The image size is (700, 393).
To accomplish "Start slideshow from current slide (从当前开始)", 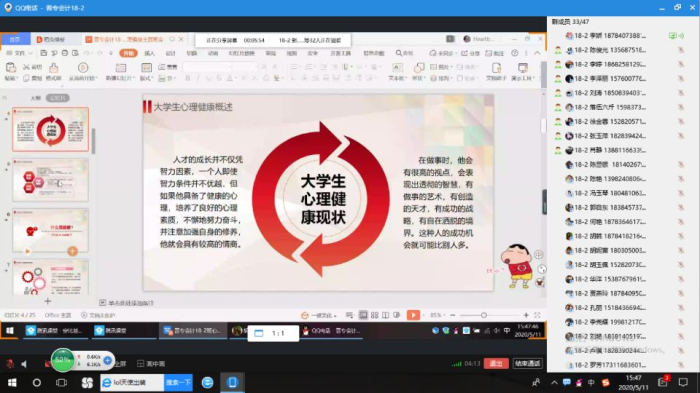I will click(x=83, y=67).
